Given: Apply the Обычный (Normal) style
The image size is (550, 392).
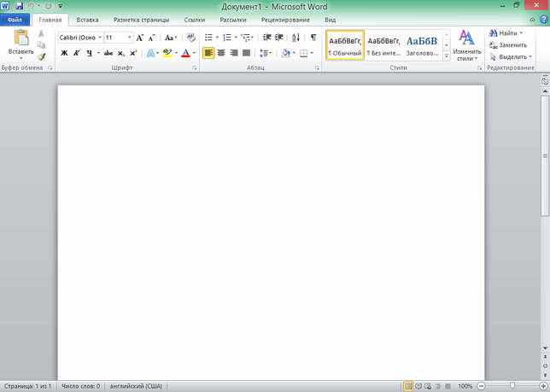Looking at the screenshot, I should point(345,45).
